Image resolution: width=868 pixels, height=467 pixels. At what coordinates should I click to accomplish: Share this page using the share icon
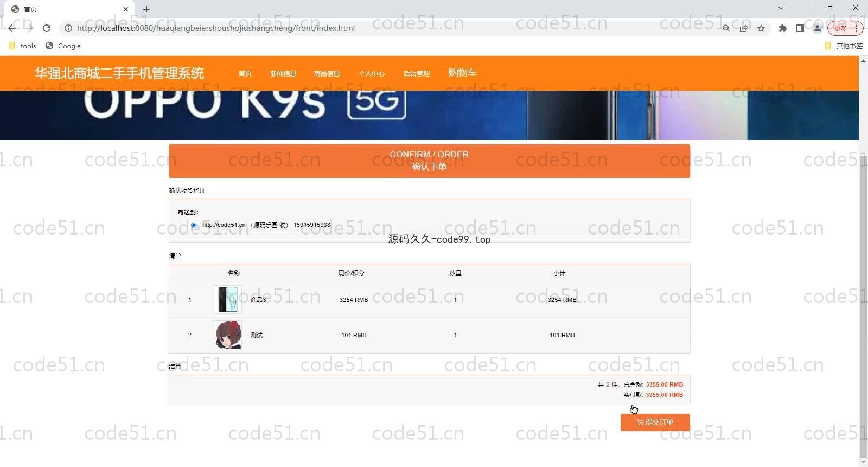coord(744,28)
